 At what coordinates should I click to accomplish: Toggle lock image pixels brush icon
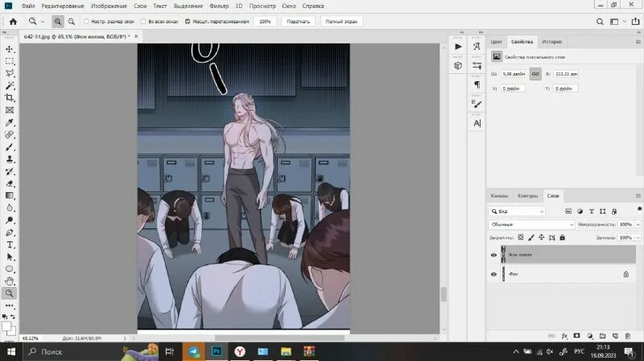click(x=531, y=237)
